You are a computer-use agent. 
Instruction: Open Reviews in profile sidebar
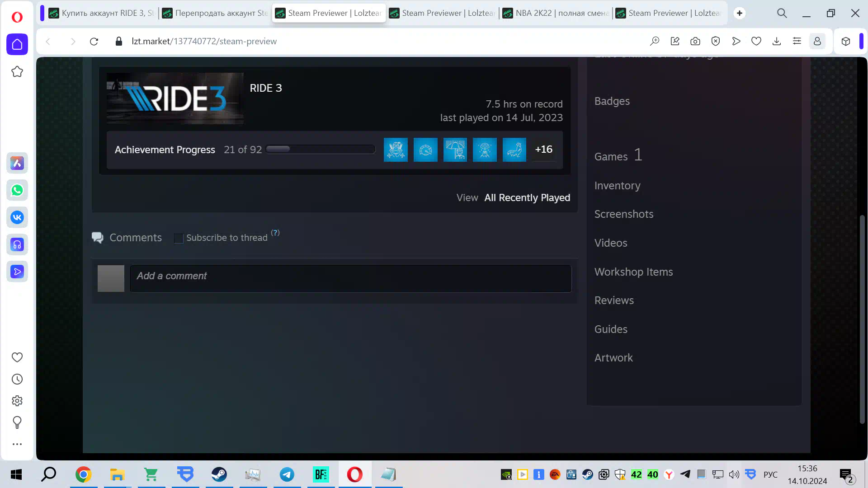tap(614, 300)
